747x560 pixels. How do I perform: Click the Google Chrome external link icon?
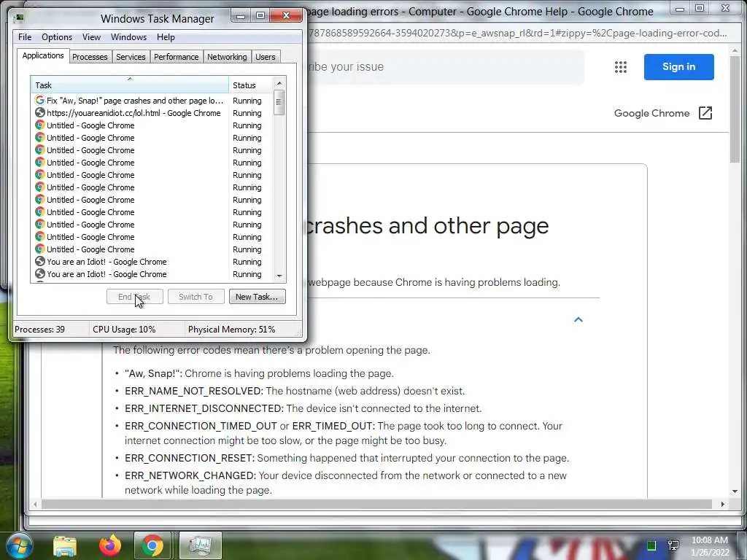(x=705, y=113)
